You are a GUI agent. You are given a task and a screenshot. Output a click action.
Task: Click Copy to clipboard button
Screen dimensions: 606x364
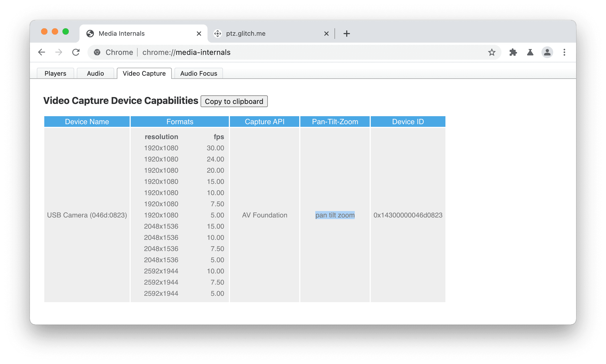tap(234, 101)
